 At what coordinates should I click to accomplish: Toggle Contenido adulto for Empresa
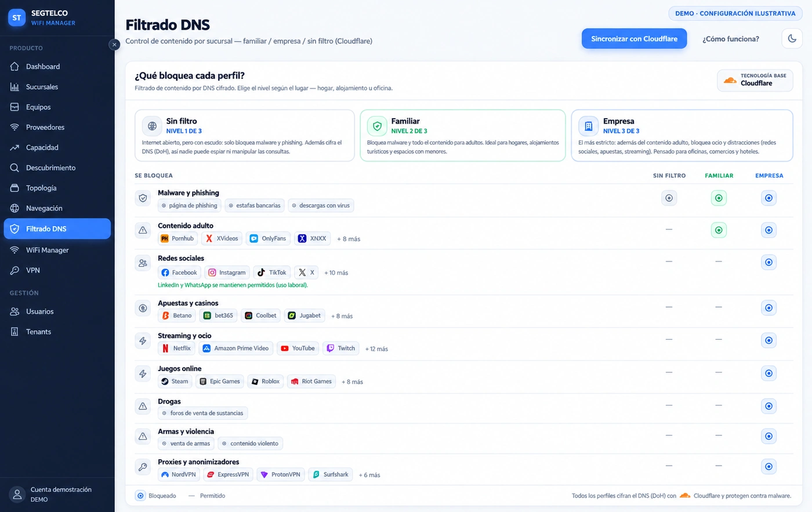point(768,230)
